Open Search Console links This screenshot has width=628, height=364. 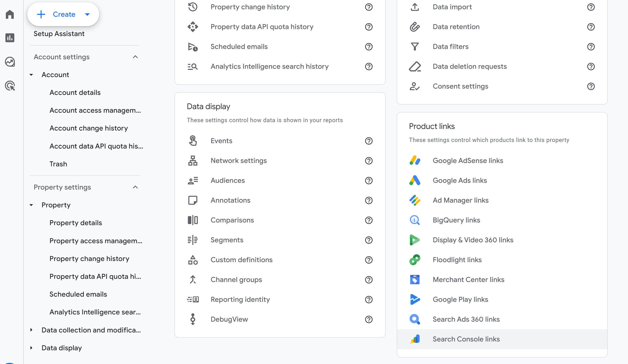point(466,339)
